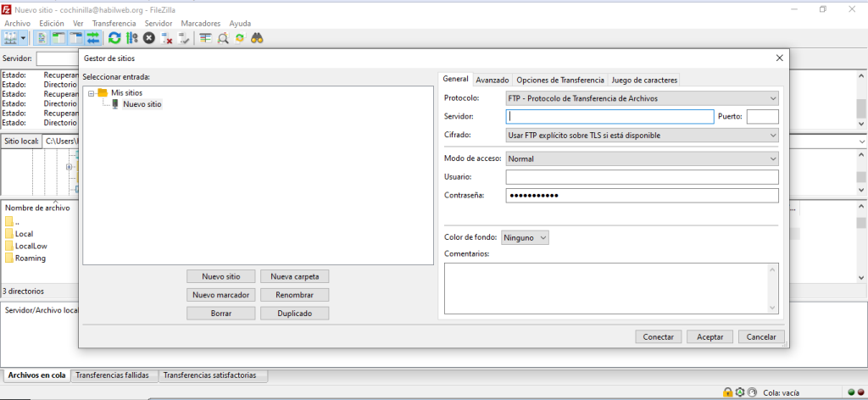Toggle the synchronized browsing icon
This screenshot has width=868, height=400.
point(240,38)
